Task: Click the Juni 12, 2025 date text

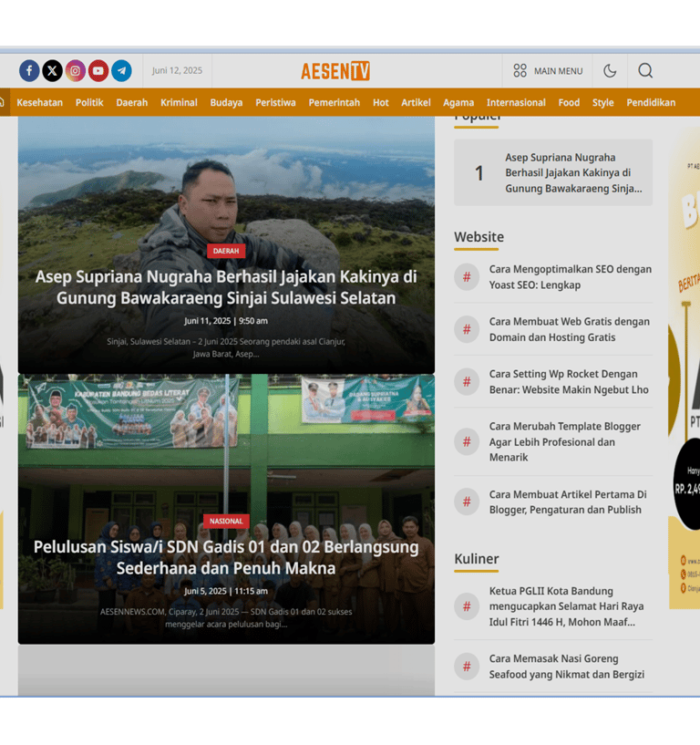Action: point(177,70)
